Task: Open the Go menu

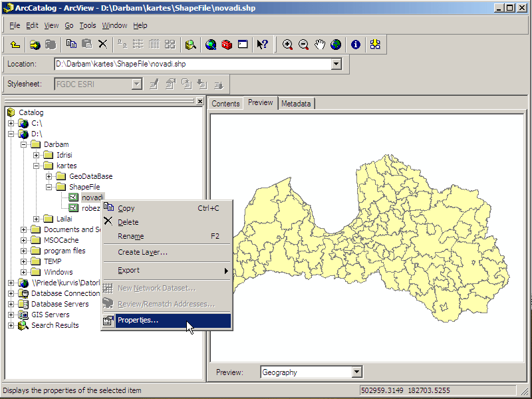Action: tap(69, 25)
